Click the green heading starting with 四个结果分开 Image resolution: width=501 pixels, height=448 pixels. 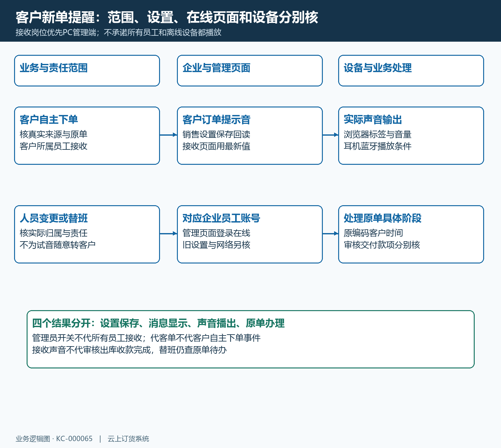(158, 323)
